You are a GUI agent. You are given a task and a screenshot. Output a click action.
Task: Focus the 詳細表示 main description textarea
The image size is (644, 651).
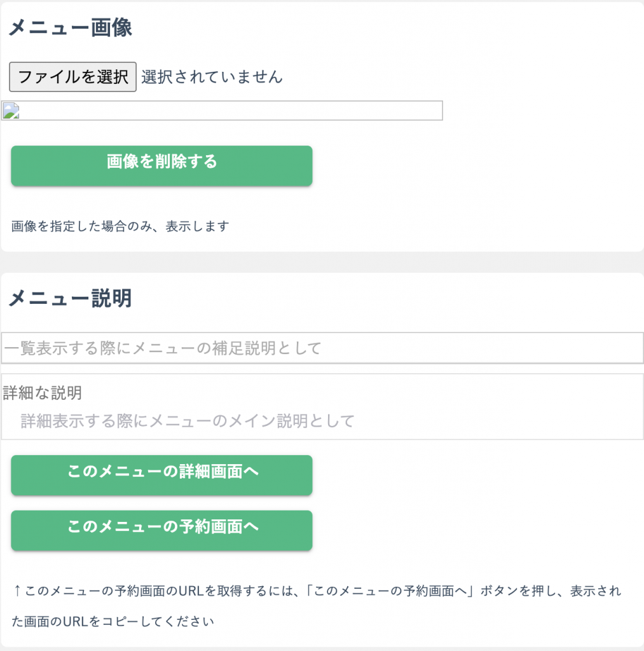(322, 421)
